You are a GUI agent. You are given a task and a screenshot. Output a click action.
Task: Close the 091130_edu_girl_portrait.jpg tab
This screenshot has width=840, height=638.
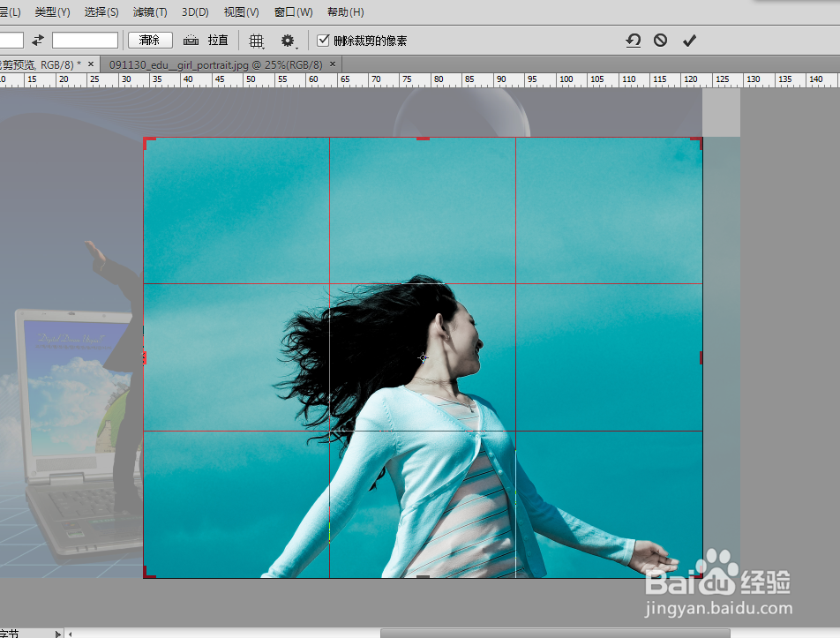tap(333, 64)
